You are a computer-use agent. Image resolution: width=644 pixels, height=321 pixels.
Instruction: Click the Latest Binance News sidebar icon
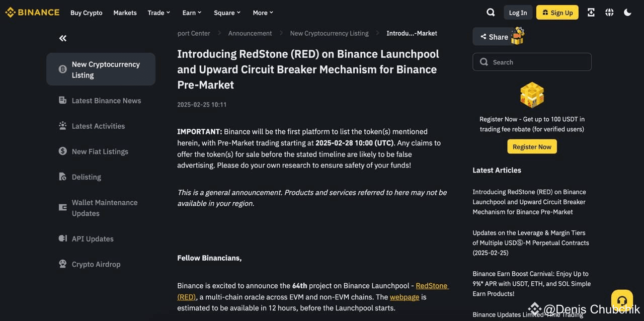pyautogui.click(x=61, y=100)
